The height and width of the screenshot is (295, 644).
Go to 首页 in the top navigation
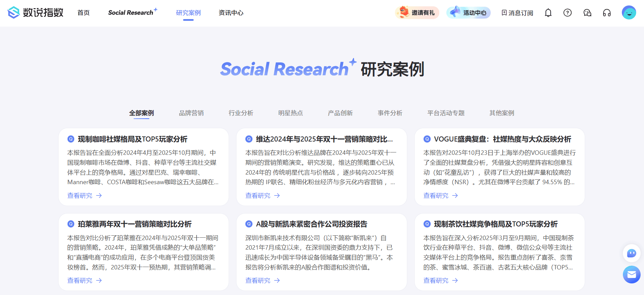(x=83, y=13)
